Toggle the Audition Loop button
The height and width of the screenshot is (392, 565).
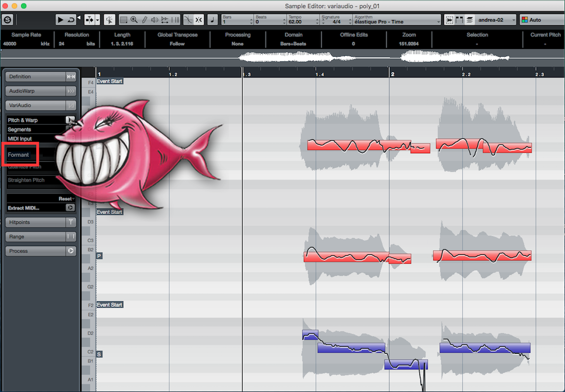(x=71, y=20)
